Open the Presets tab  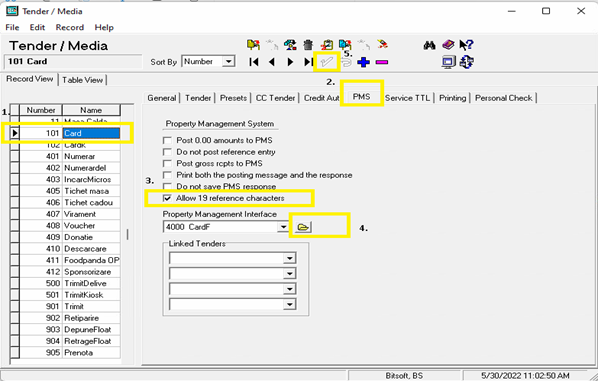(233, 98)
